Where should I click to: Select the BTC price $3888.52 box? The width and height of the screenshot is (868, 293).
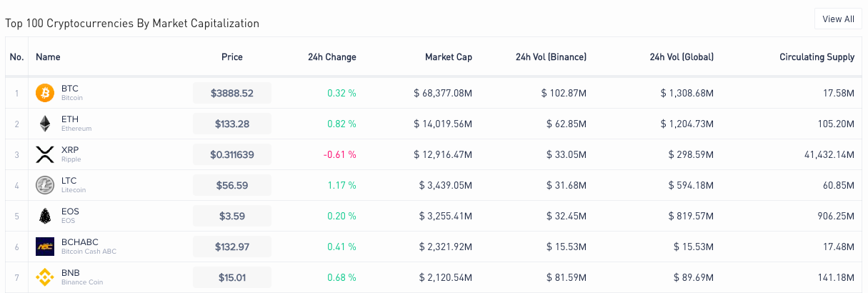(x=232, y=93)
